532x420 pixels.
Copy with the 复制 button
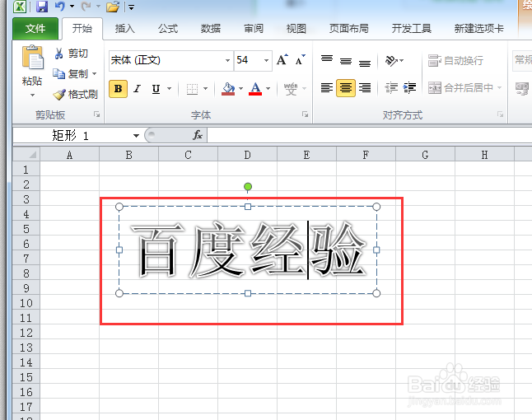71,73
